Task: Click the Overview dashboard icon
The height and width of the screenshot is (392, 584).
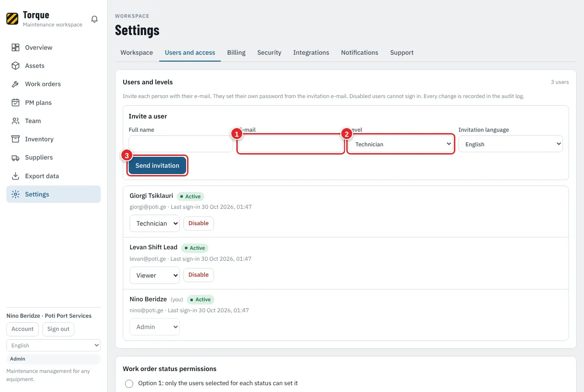Action: (16, 47)
